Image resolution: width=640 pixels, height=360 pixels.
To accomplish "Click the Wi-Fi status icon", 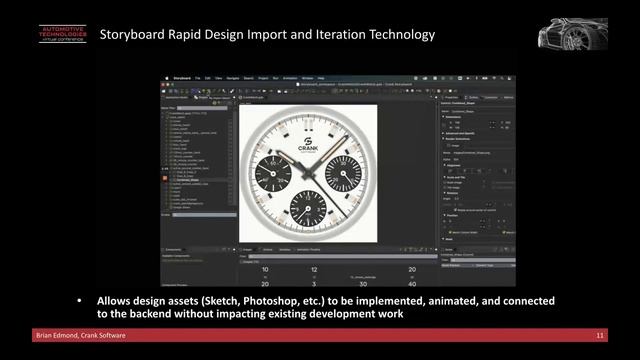I will point(494,78).
